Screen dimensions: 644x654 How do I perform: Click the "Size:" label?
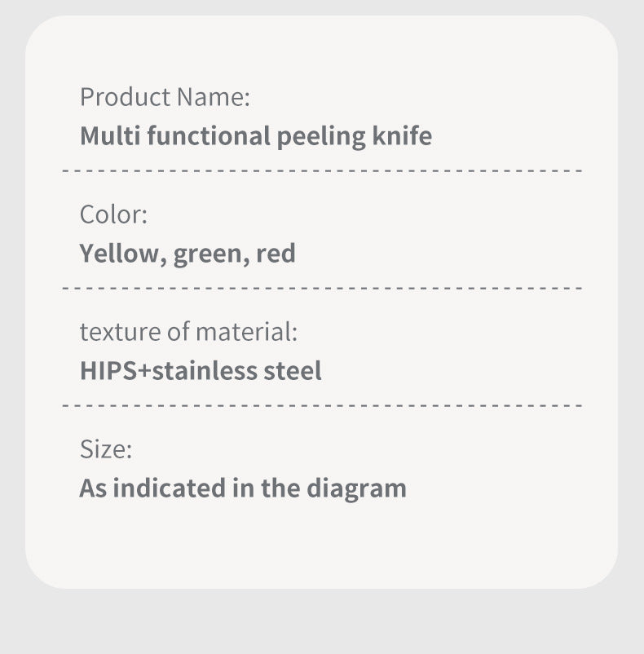tap(105, 449)
